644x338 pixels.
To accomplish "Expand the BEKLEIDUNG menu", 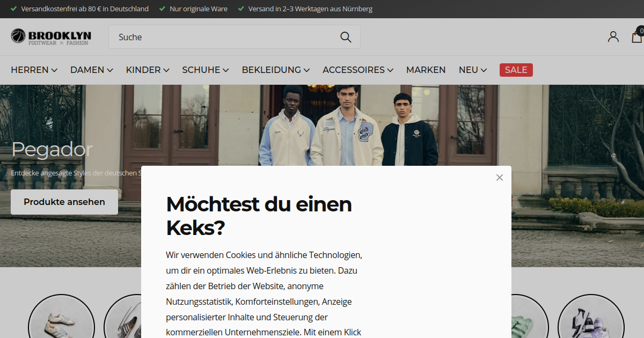I will pos(276,70).
